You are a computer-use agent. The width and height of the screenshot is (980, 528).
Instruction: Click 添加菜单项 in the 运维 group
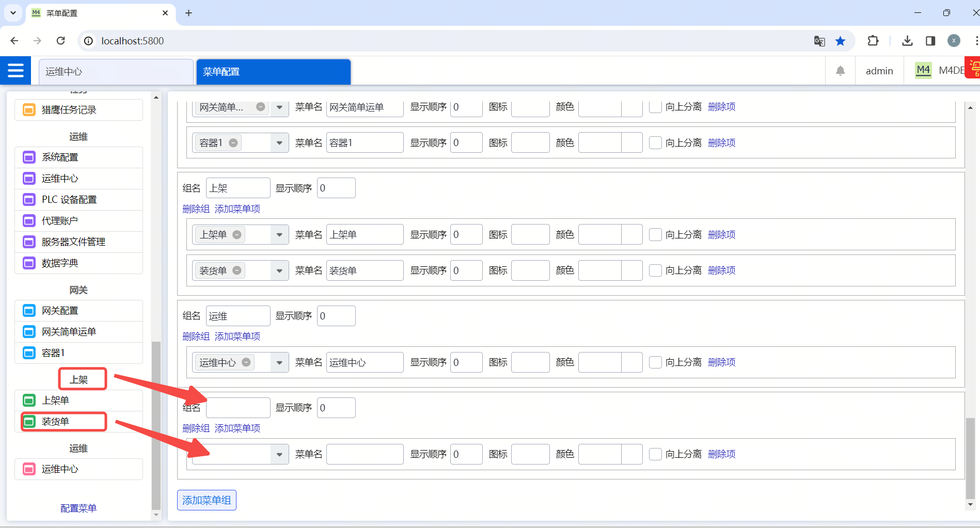point(237,337)
